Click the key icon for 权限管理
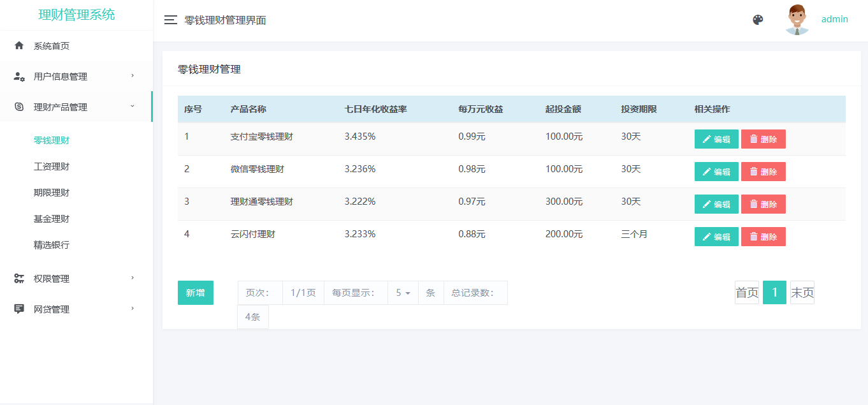This screenshot has width=868, height=405. point(19,279)
